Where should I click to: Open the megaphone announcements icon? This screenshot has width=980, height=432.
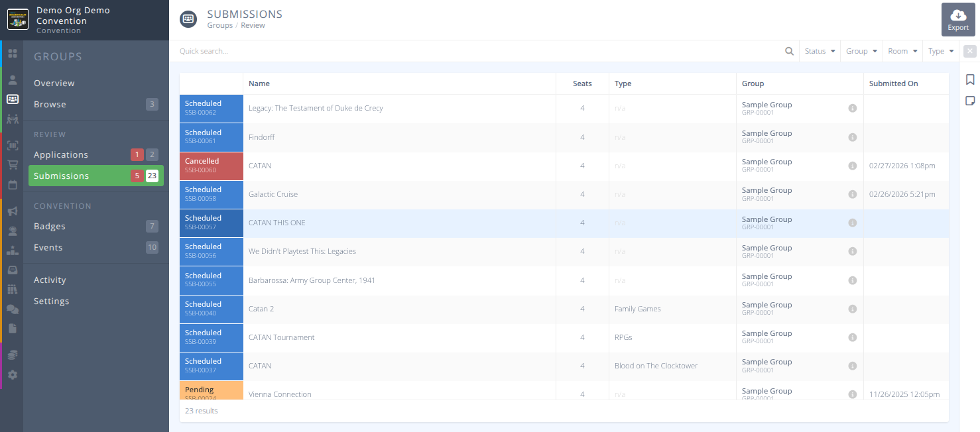point(13,211)
